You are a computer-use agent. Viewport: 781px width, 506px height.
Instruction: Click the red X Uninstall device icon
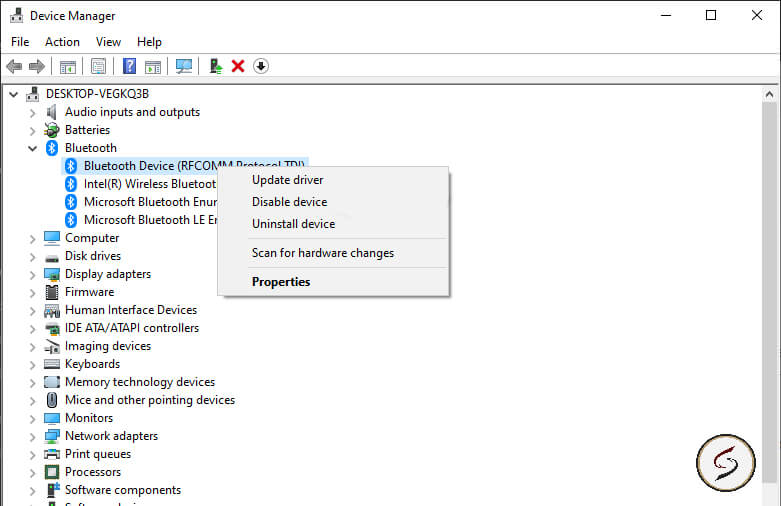tap(238, 66)
